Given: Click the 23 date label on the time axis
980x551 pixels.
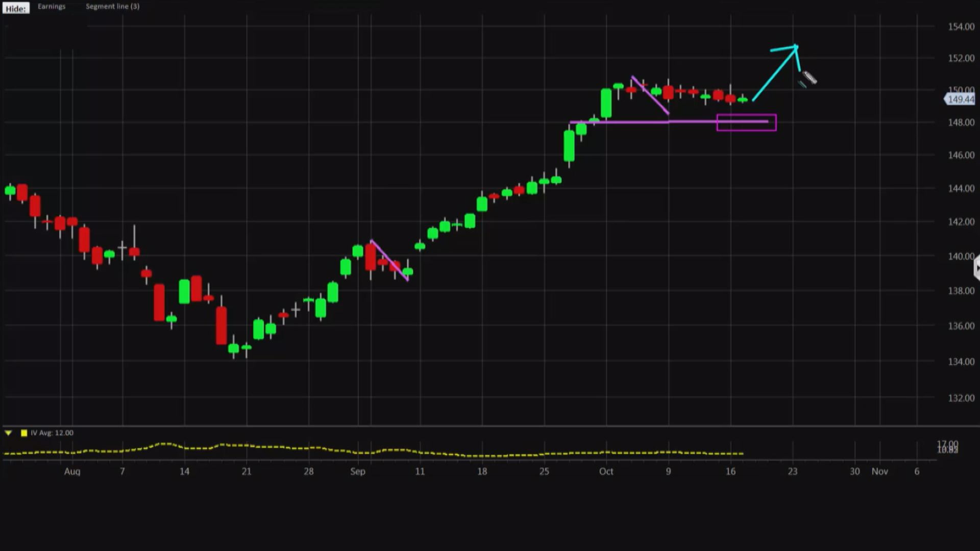Looking at the screenshot, I should 792,471.
